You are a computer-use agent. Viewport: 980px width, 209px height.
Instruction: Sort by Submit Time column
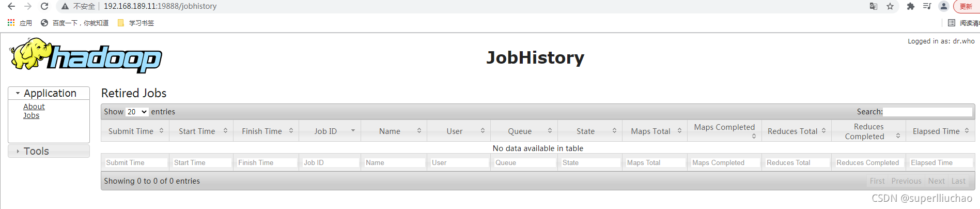135,131
